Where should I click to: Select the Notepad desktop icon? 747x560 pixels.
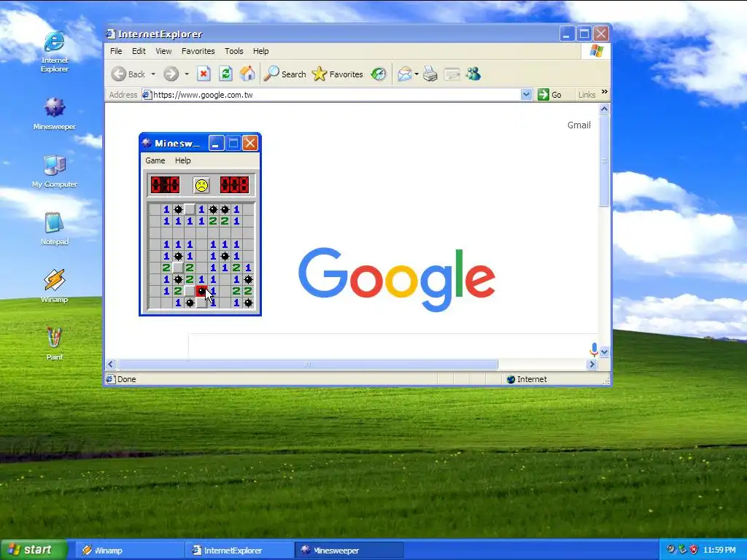click(54, 228)
